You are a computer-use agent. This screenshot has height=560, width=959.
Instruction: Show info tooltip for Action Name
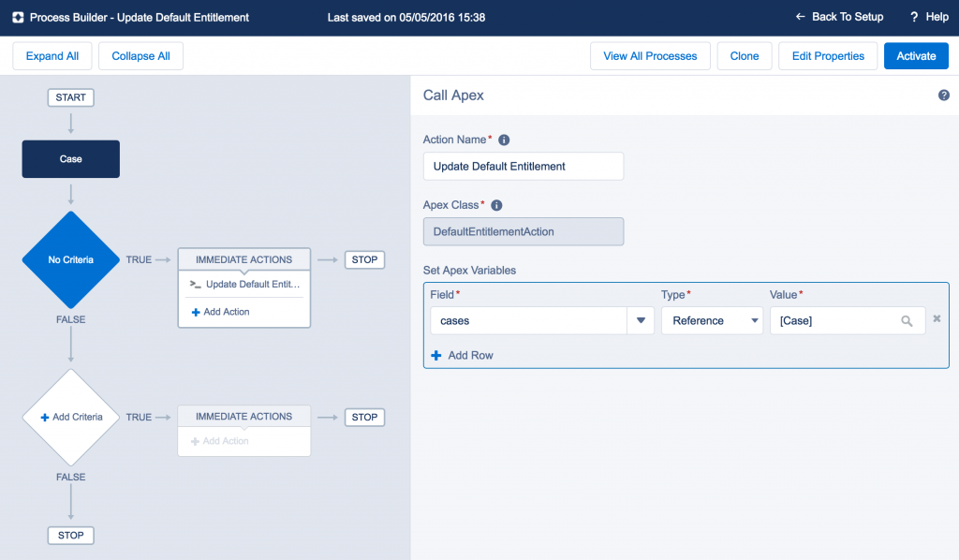(504, 140)
